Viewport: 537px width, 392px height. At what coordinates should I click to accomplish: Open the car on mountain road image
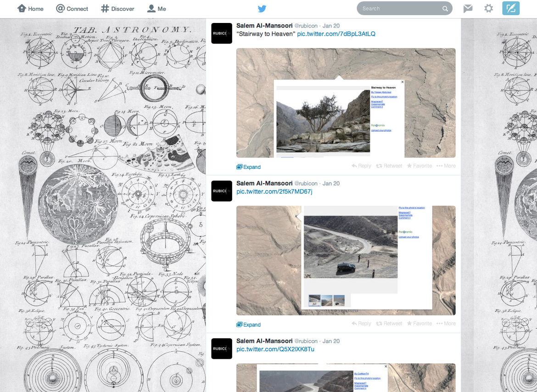point(346,261)
